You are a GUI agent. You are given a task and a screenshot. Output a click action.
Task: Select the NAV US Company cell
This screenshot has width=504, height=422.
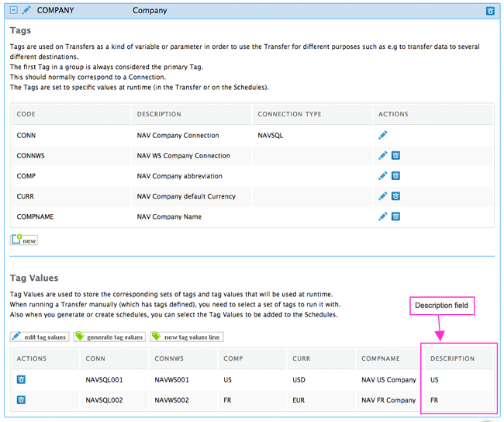coord(388,380)
